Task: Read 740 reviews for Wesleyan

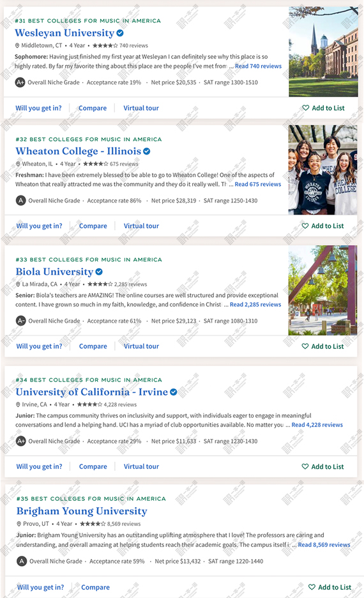Action: point(258,66)
